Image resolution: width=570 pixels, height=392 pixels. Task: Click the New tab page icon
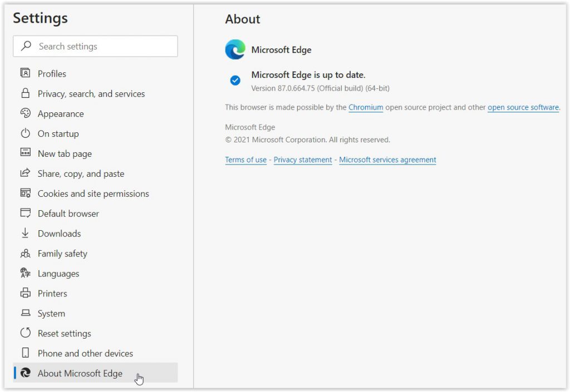click(25, 152)
